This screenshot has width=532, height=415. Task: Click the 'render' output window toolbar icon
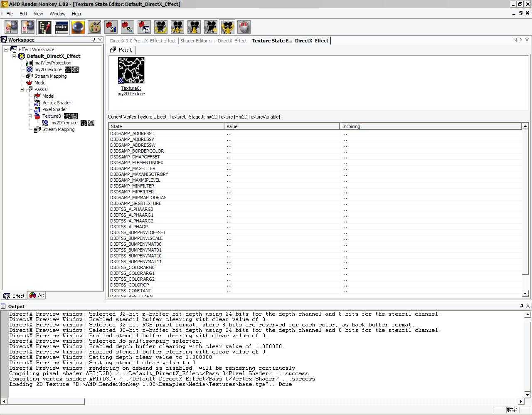point(61,27)
